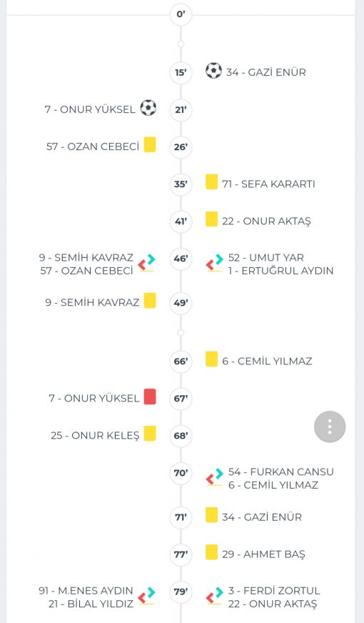The width and height of the screenshot is (364, 623).
Task: Click substitution arrows icon next to M.Enes Aydın
Action: coord(146,596)
